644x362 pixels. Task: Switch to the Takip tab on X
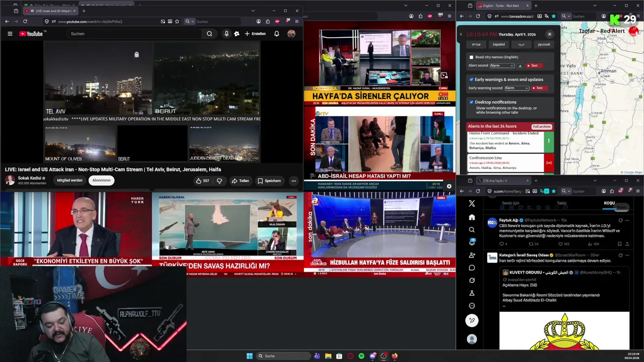click(561, 203)
